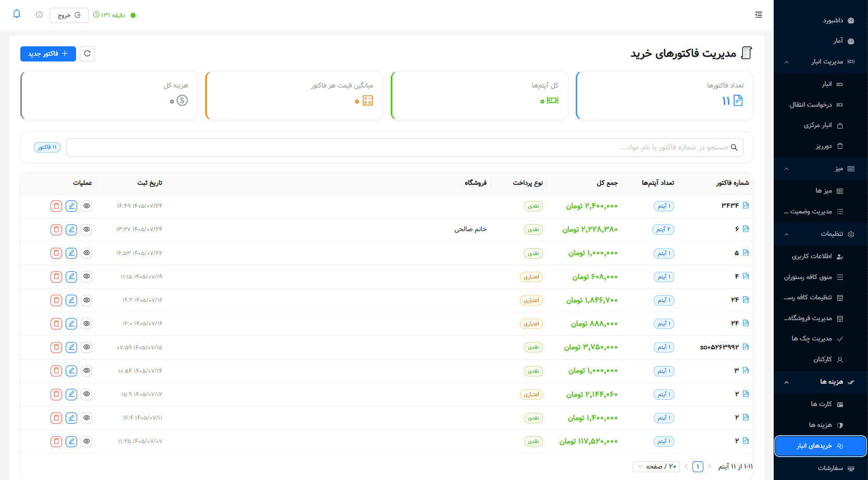868x480 pixels.
Task: Click the search magnifier icon
Action: coord(734,147)
